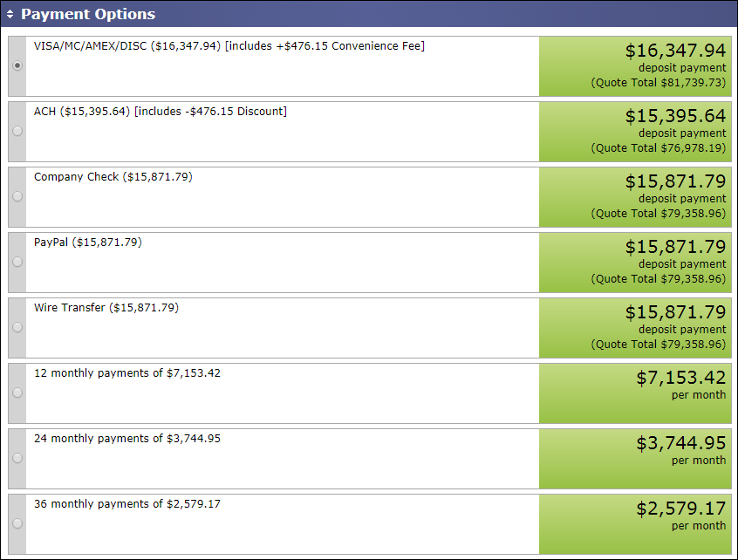The width and height of the screenshot is (738, 560).
Task: Click the Wire Transfer option text
Action: (106, 308)
